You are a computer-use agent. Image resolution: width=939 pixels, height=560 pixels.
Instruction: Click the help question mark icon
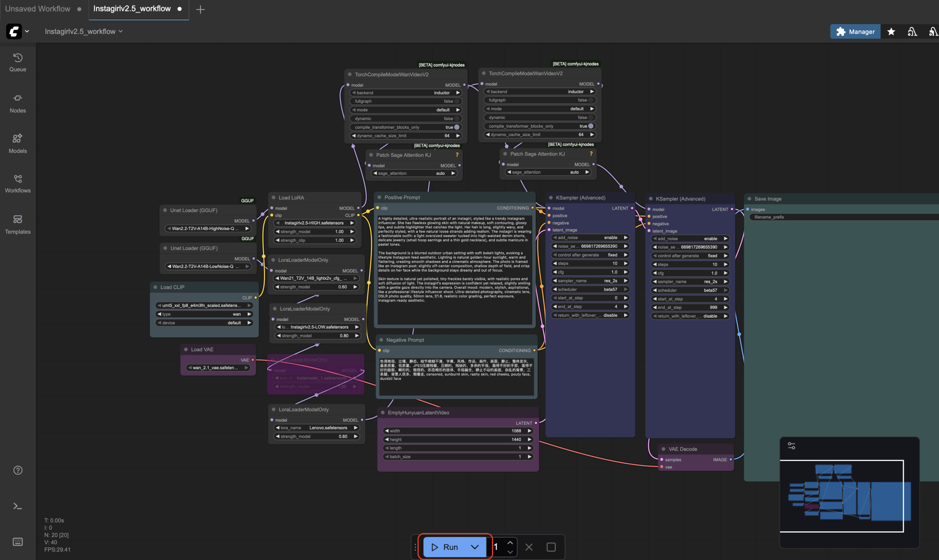tap(18, 470)
